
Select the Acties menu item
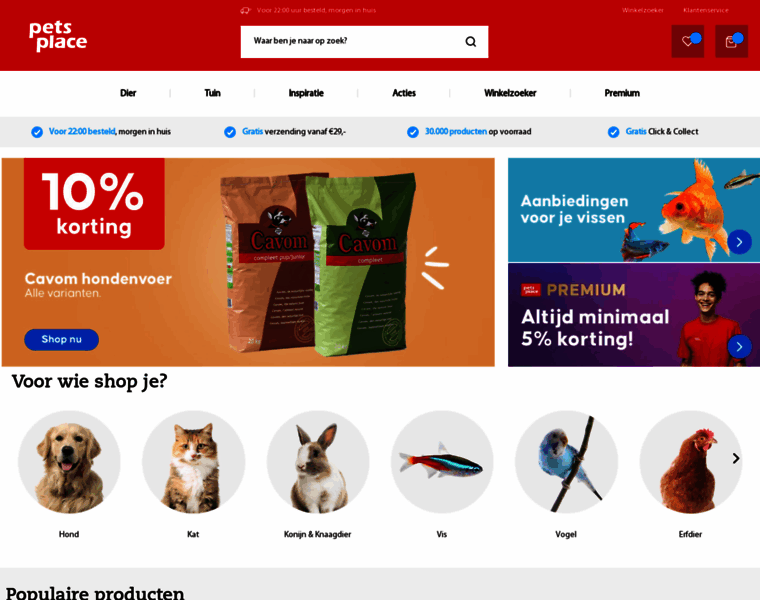[x=404, y=93]
